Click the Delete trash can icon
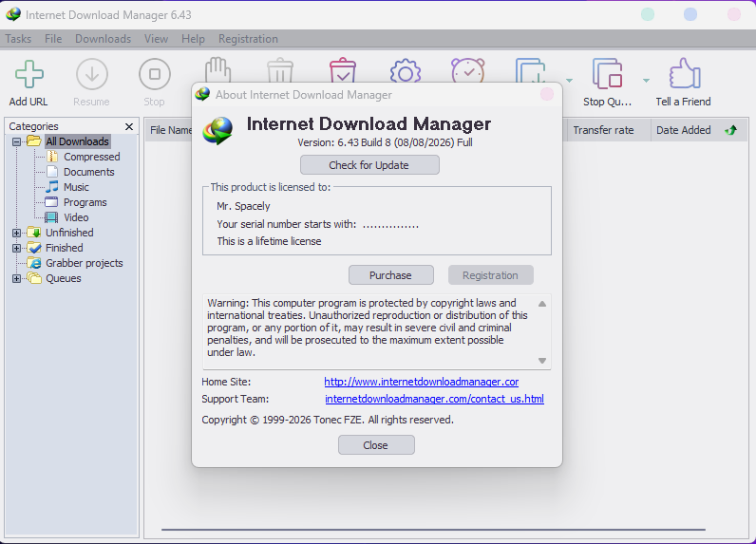Image resolution: width=756 pixels, height=544 pixels. click(280, 70)
